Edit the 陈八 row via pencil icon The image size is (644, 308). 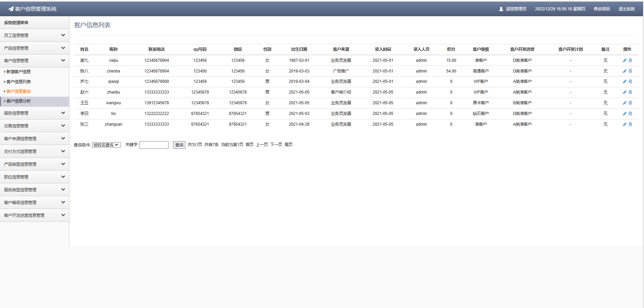click(624, 71)
